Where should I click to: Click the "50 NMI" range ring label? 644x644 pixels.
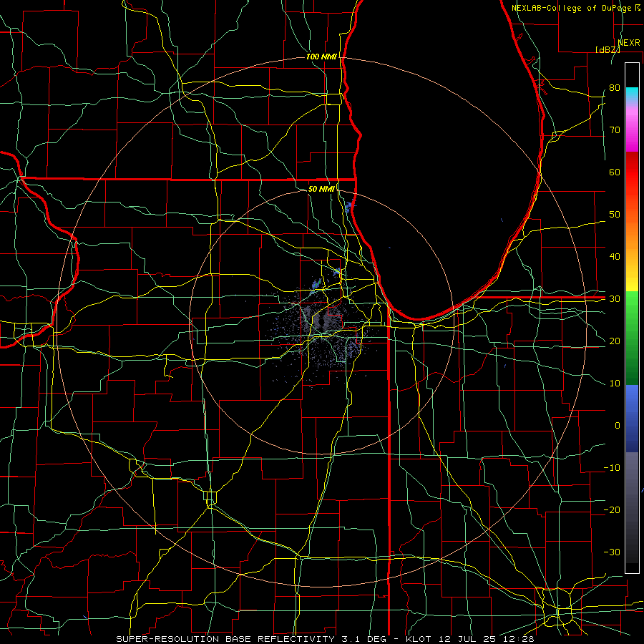[321, 189]
